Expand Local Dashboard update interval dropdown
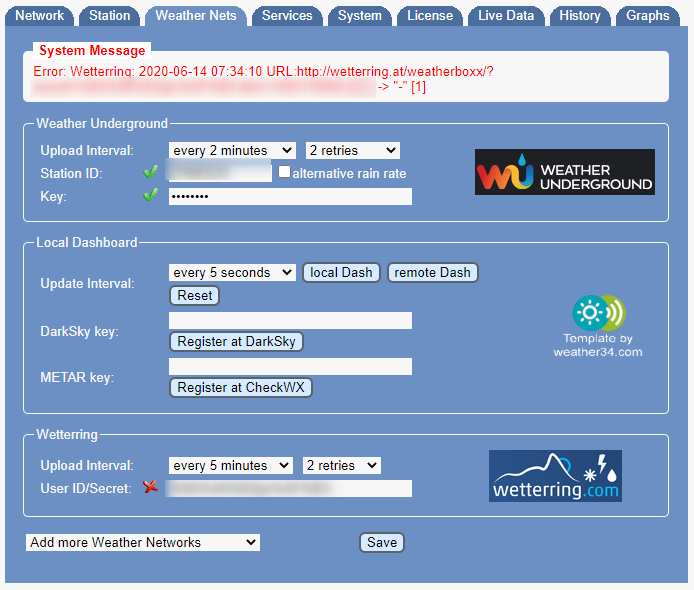The image size is (694, 590). tap(232, 273)
